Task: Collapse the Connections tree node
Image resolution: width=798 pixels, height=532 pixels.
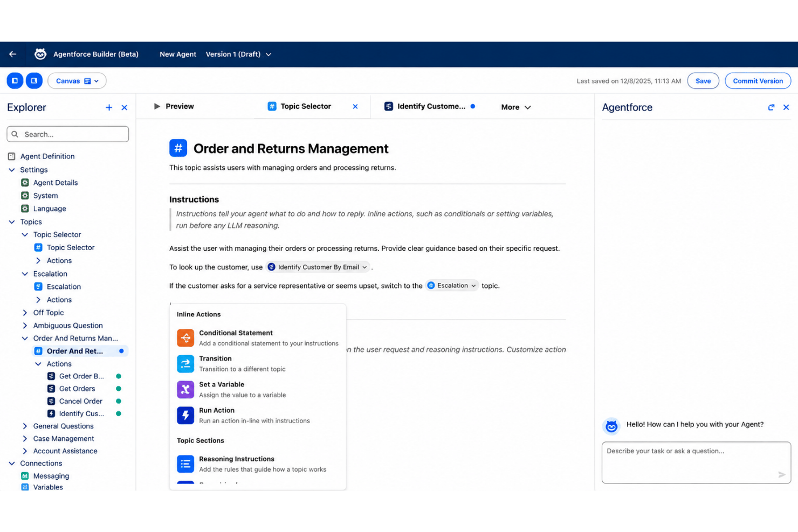Action: [12, 464]
